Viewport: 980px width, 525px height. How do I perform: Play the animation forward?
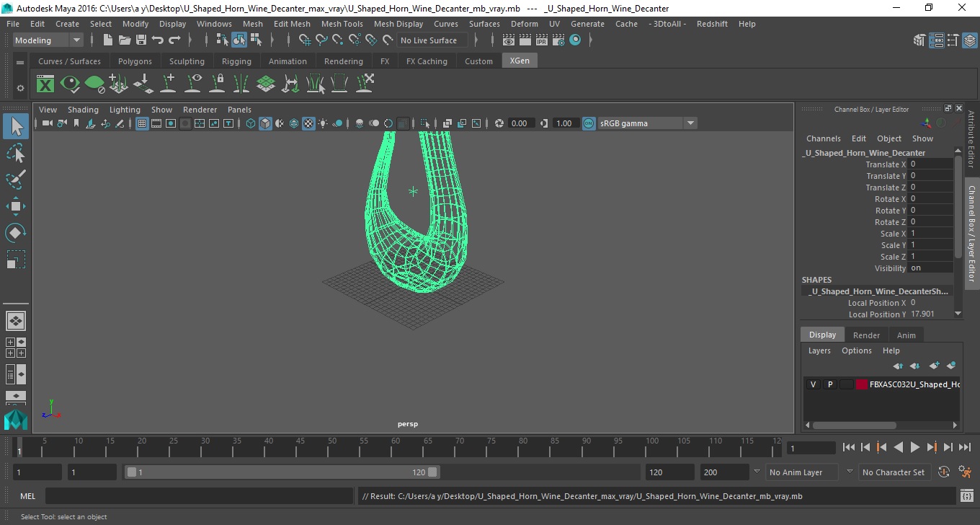914,448
